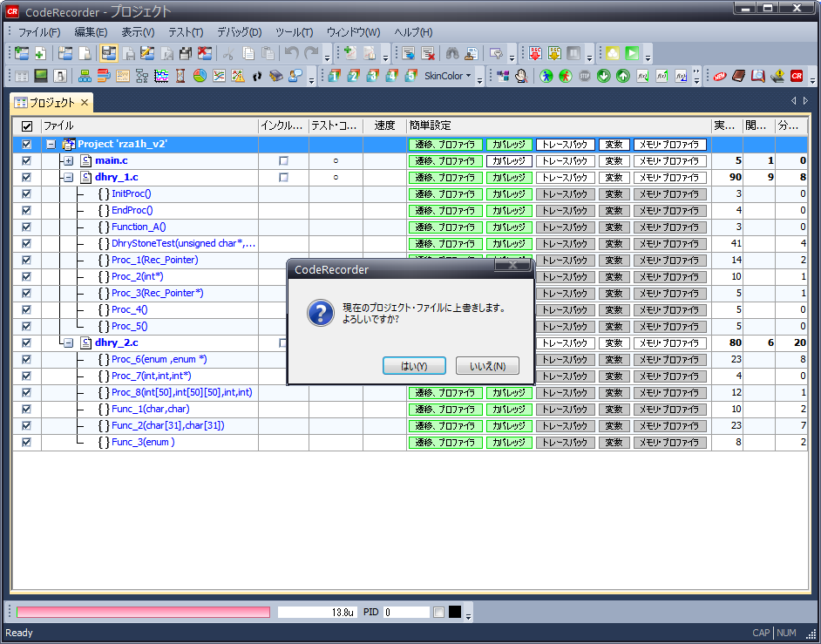Click the scissors cut icon

click(x=227, y=53)
